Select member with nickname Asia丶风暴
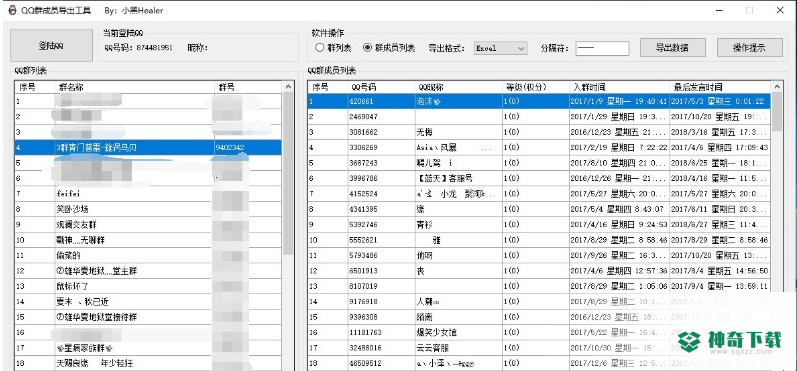The height and width of the screenshot is (371, 797). coord(539,147)
